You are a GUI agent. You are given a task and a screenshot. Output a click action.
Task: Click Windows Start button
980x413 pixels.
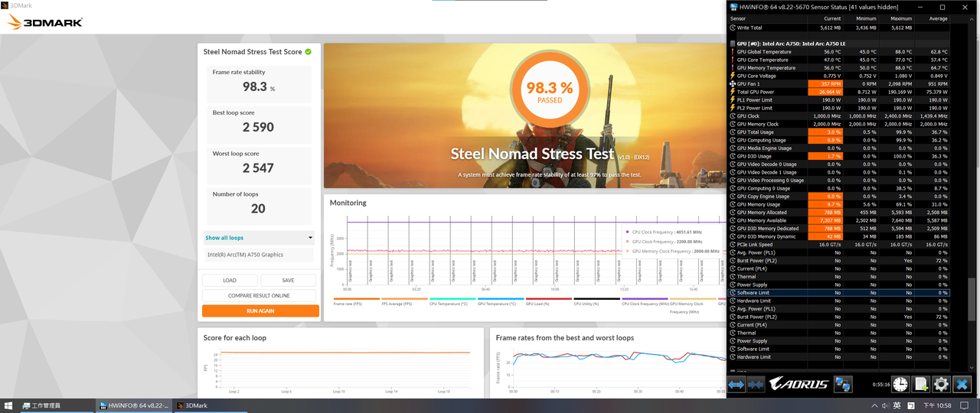[x=8, y=405]
